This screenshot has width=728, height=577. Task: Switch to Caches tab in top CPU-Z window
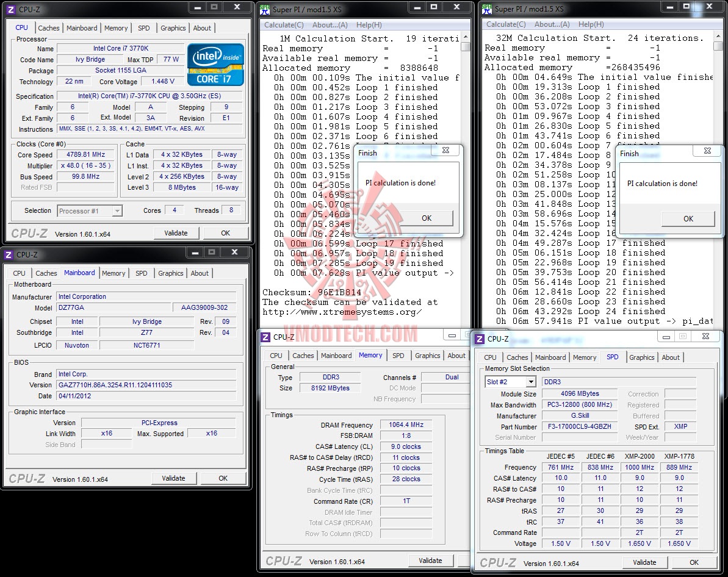coord(49,28)
